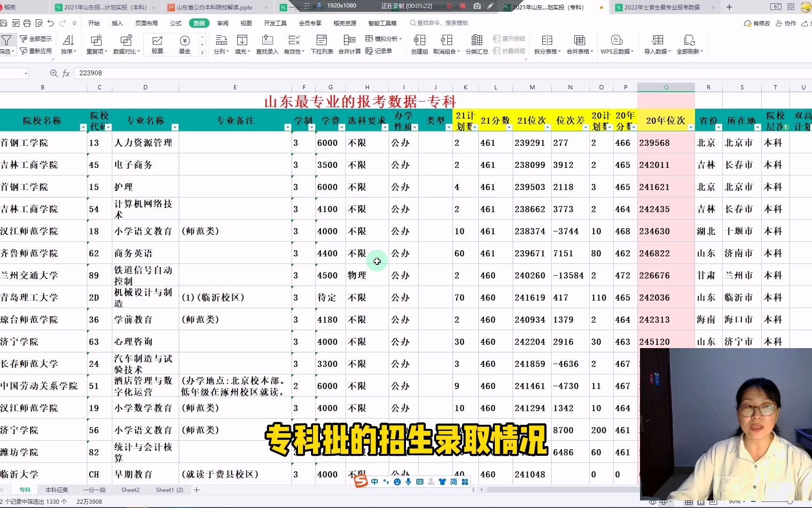Open Import Data (导入数据)
The height and width of the screenshot is (508, 812).
pyautogui.click(x=657, y=45)
